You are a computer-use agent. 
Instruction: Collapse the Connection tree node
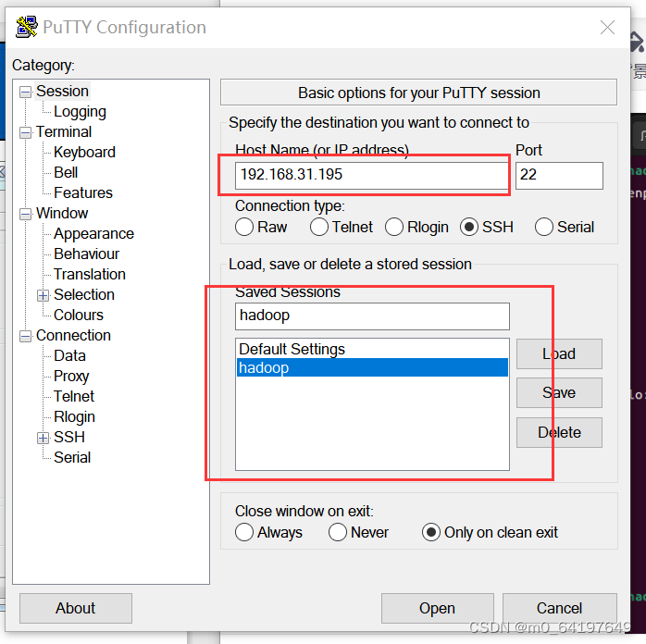point(26,337)
